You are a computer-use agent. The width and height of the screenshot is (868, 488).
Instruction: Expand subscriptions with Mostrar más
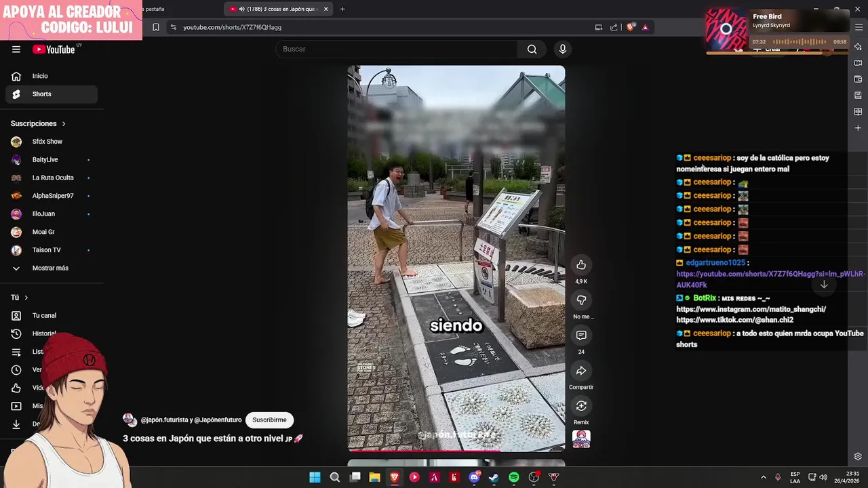point(51,268)
